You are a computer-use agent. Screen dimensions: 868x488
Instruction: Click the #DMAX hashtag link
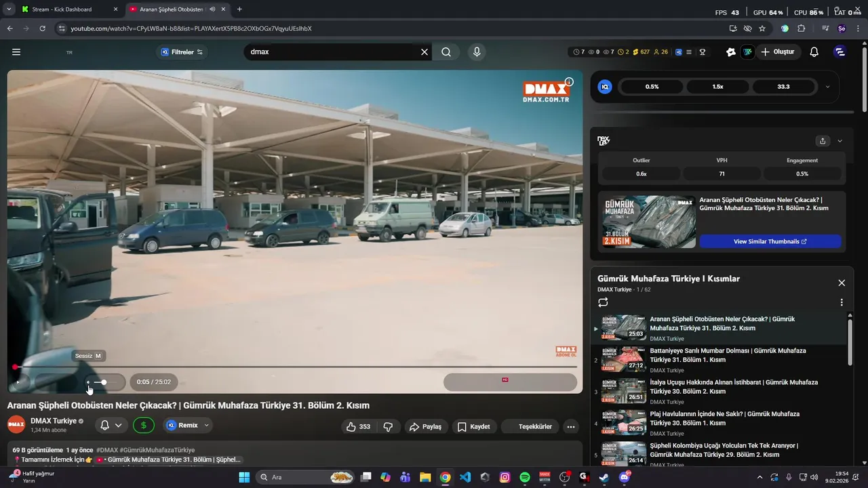(x=107, y=450)
